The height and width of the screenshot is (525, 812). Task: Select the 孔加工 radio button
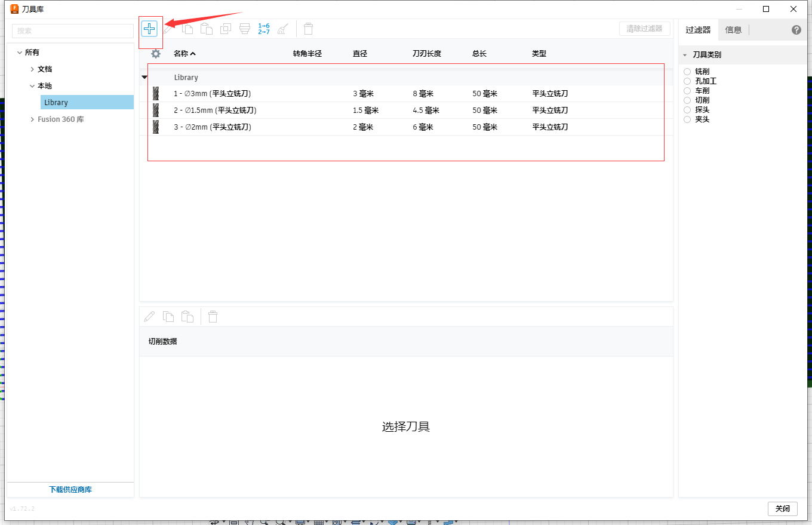(x=687, y=81)
